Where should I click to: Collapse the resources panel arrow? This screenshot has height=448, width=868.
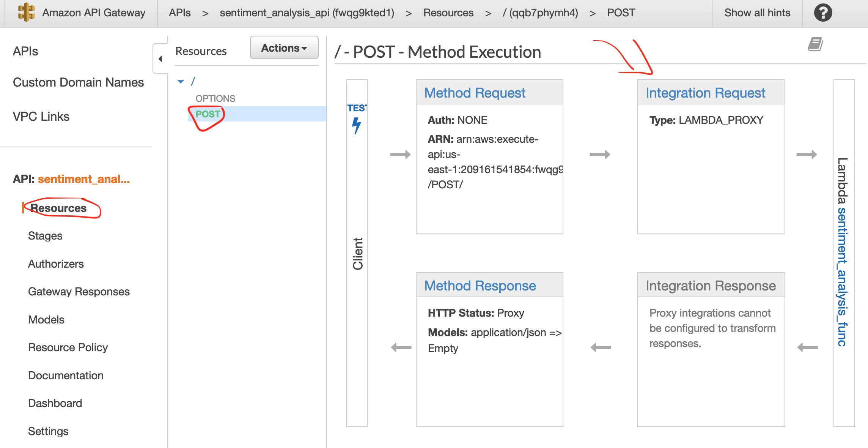coord(160,59)
